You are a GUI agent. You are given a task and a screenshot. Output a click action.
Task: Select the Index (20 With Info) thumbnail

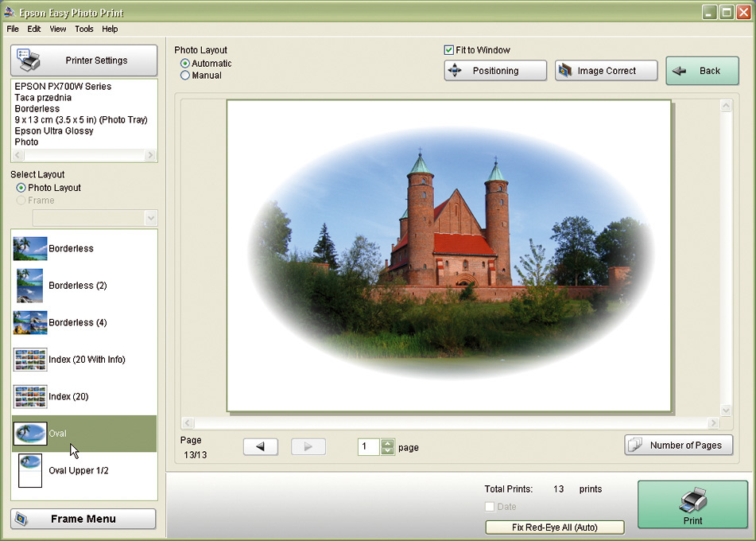tap(30, 360)
